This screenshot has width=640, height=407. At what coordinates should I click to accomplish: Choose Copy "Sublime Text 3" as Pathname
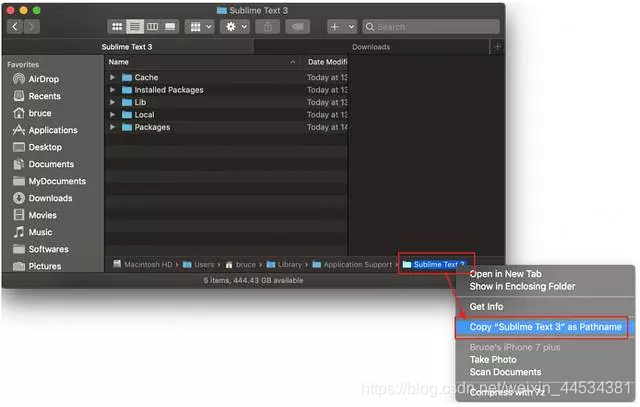click(x=545, y=327)
